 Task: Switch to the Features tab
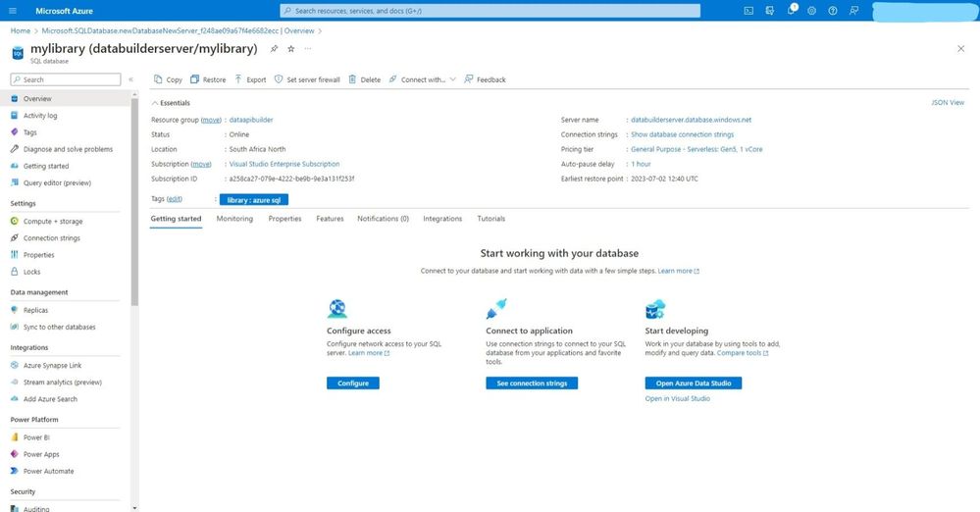(x=330, y=219)
